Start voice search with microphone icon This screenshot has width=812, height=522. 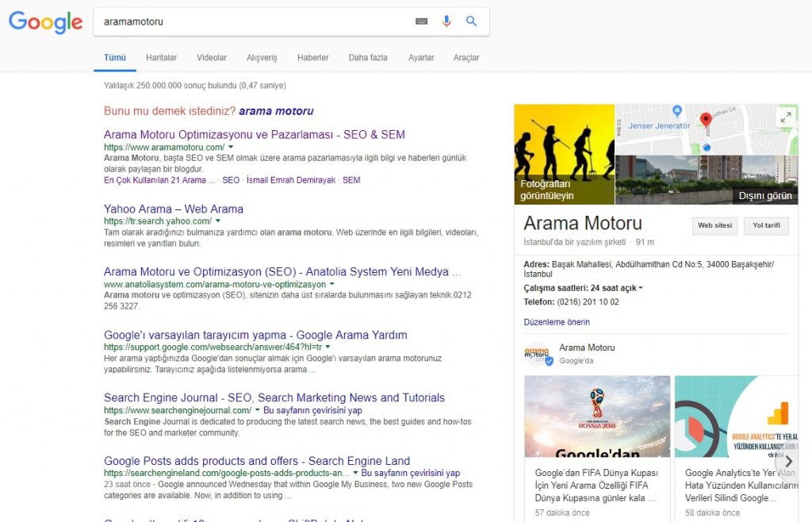(x=446, y=21)
